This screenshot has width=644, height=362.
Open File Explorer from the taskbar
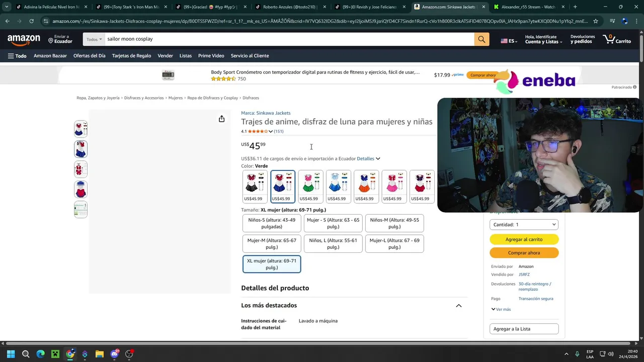click(100, 354)
